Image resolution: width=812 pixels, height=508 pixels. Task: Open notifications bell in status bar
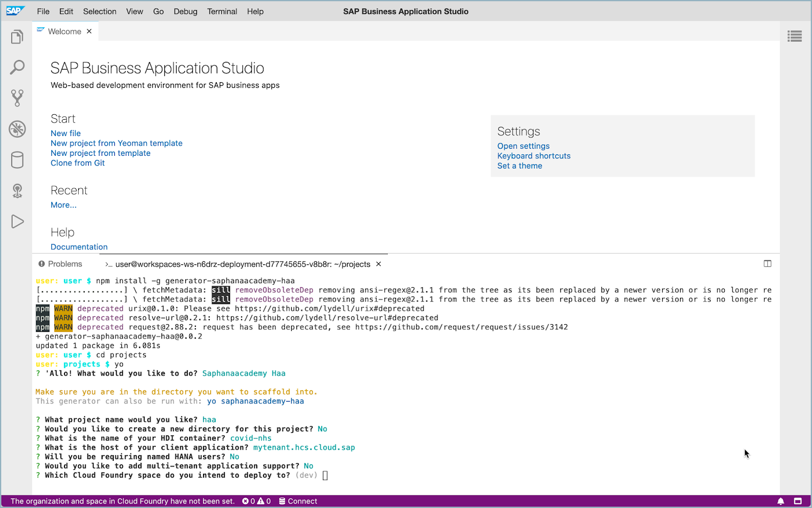(781, 501)
